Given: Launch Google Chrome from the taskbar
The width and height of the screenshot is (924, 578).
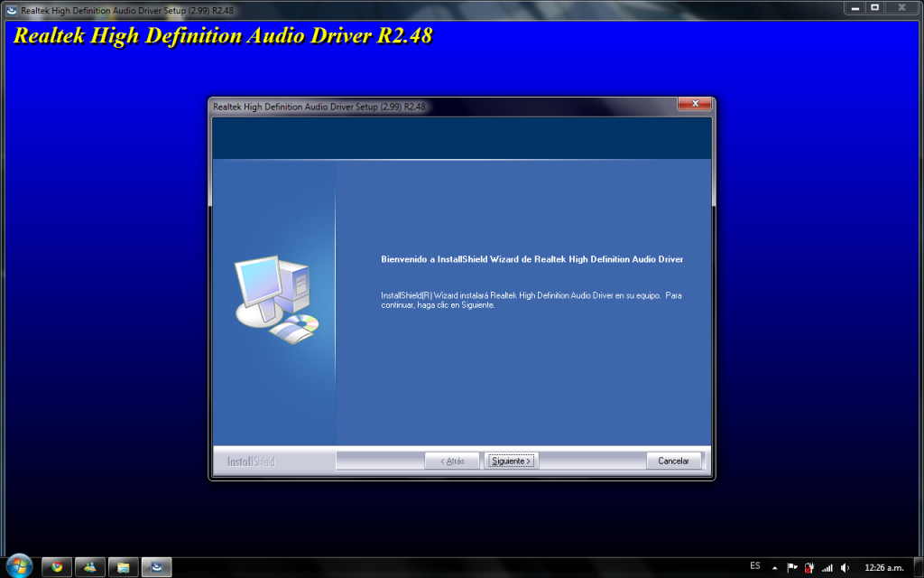Looking at the screenshot, I should click(x=57, y=567).
